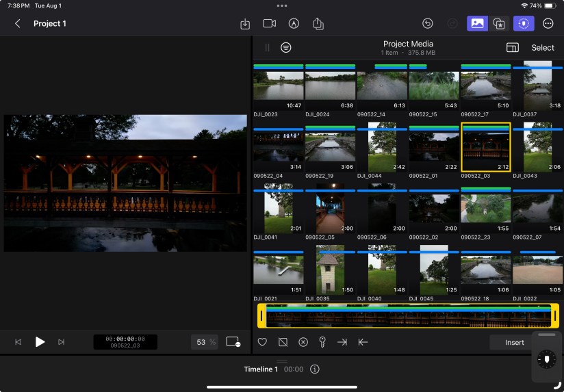
Task: Go back from Project 1
Action: tap(18, 24)
